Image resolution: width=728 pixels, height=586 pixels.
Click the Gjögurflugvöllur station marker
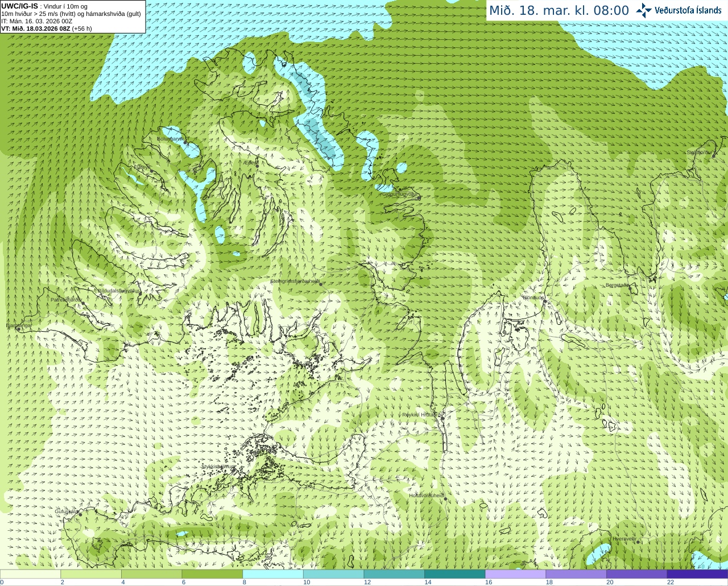click(419, 197)
